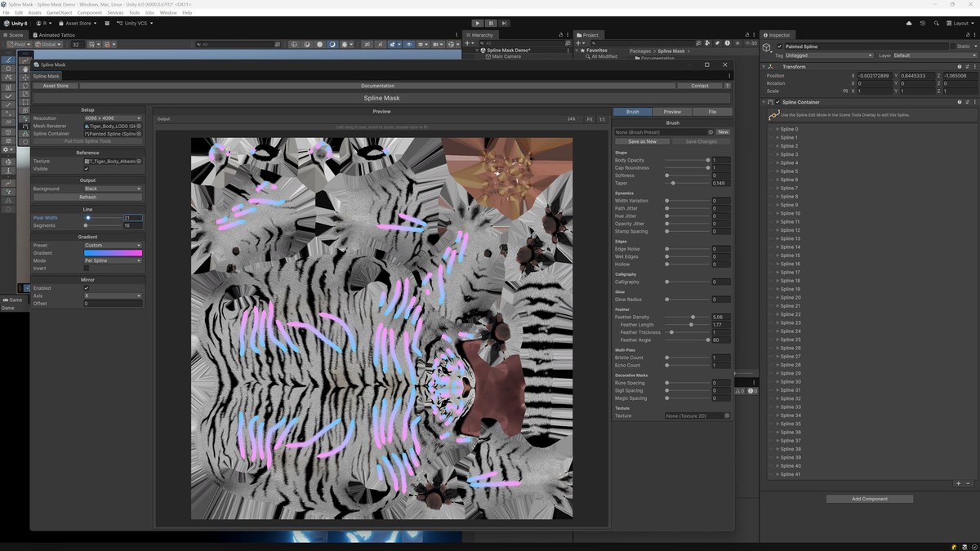Screen dimensions: 980x551
Task: Click the Pixel Width slider
Action: (102, 218)
